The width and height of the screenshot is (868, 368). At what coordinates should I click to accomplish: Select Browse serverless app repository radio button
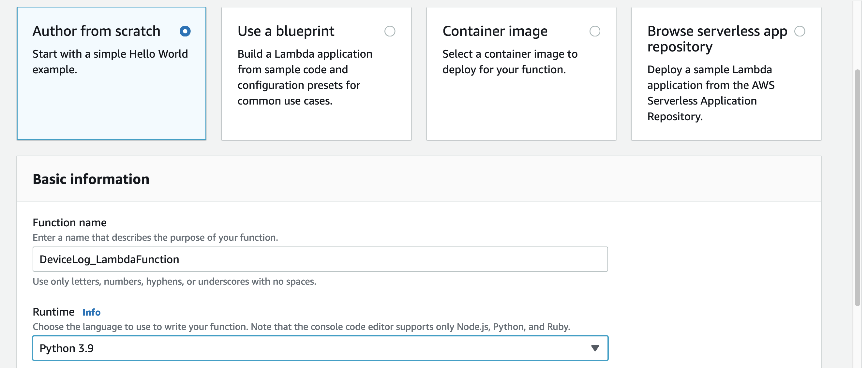click(x=799, y=31)
